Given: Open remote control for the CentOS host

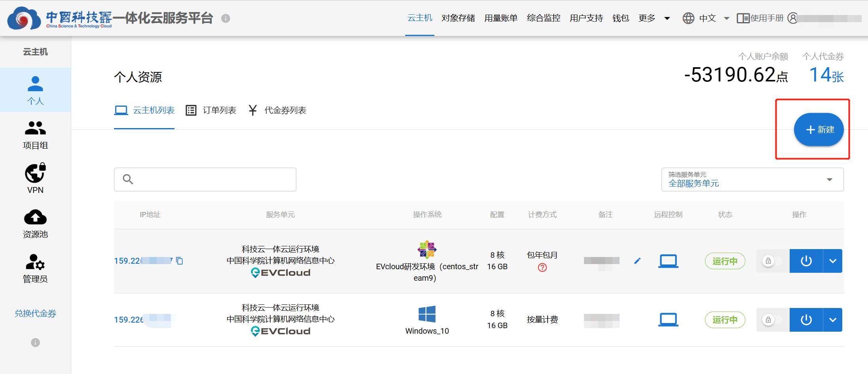Looking at the screenshot, I should (x=668, y=261).
